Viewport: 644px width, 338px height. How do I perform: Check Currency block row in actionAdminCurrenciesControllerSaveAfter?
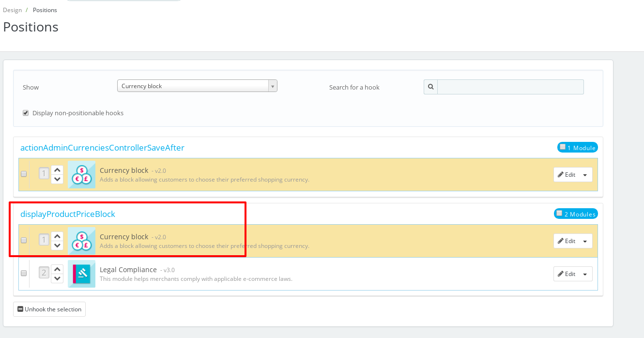coord(24,174)
